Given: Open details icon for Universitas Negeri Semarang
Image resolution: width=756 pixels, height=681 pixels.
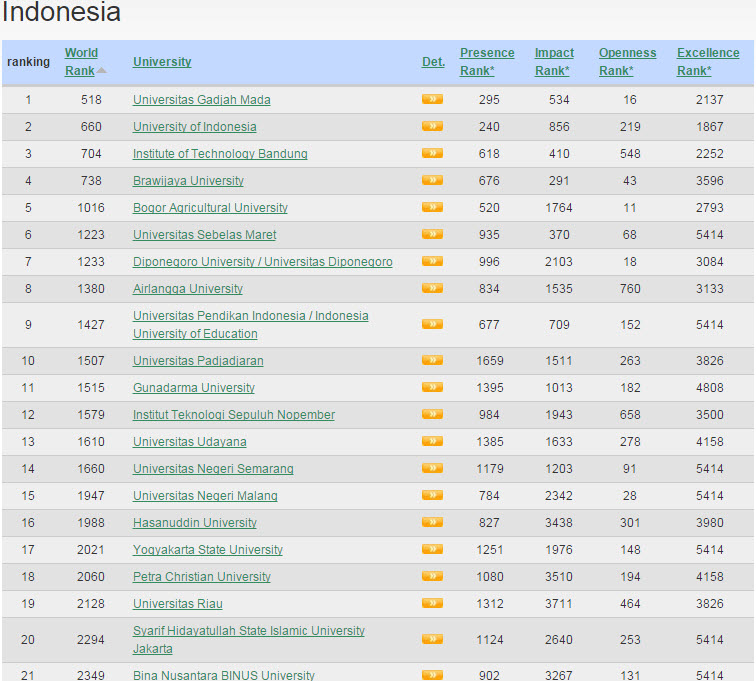Looking at the screenshot, I should pos(432,468).
